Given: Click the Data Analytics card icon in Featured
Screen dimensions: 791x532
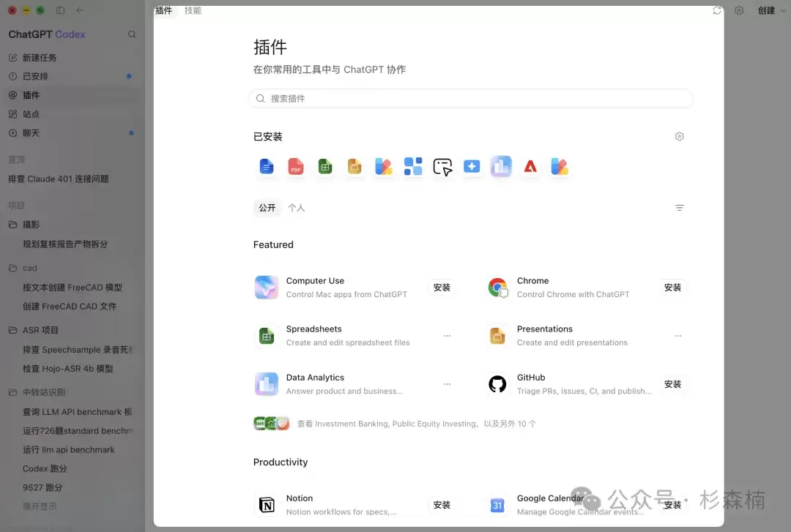Looking at the screenshot, I should (x=267, y=384).
